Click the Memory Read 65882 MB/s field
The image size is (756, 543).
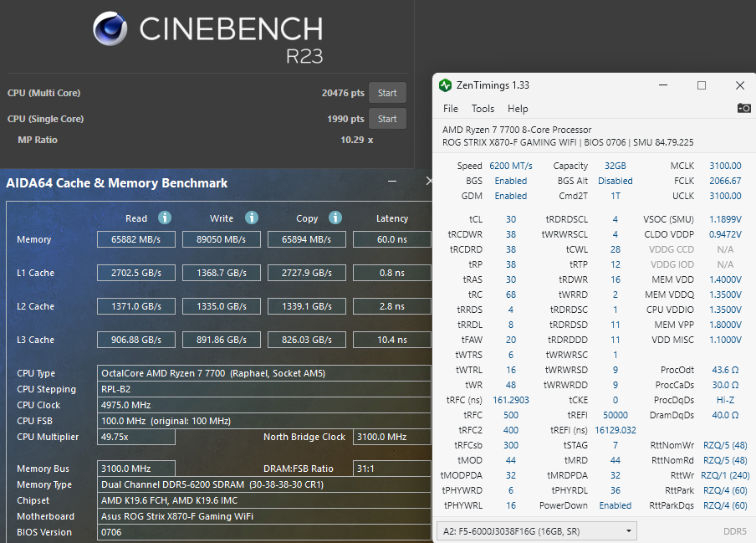135,239
